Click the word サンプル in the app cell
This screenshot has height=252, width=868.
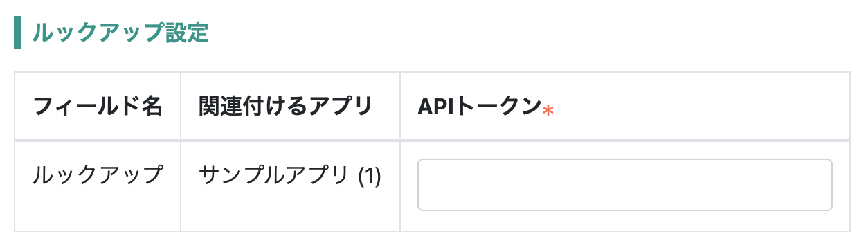[x=240, y=176]
